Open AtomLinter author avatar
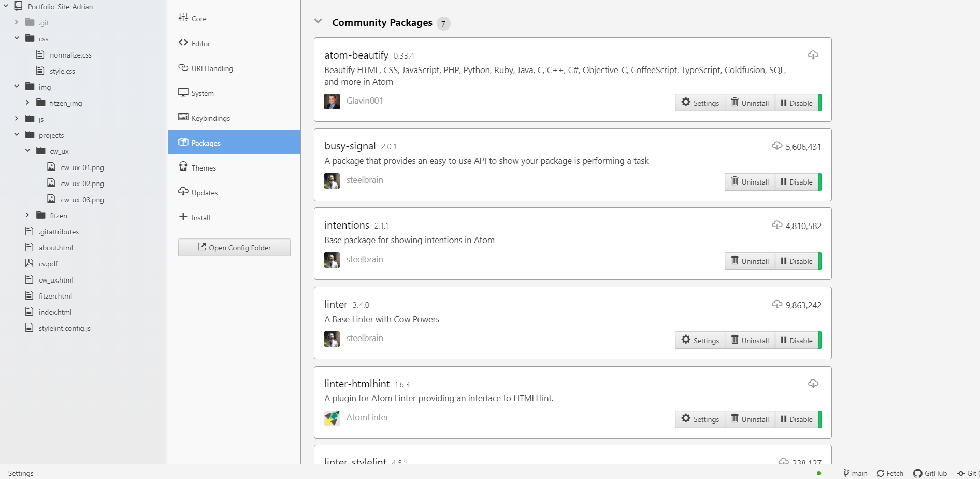 pyautogui.click(x=332, y=418)
